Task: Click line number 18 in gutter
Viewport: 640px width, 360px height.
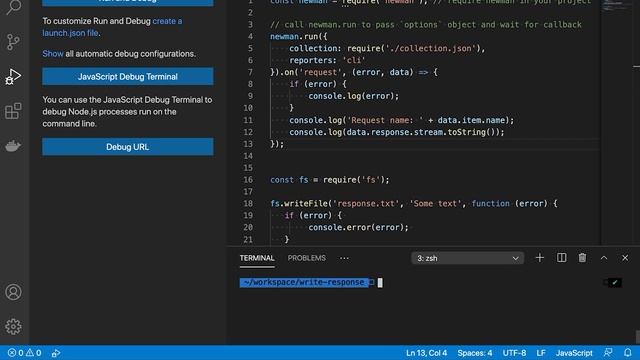Action: (x=248, y=203)
